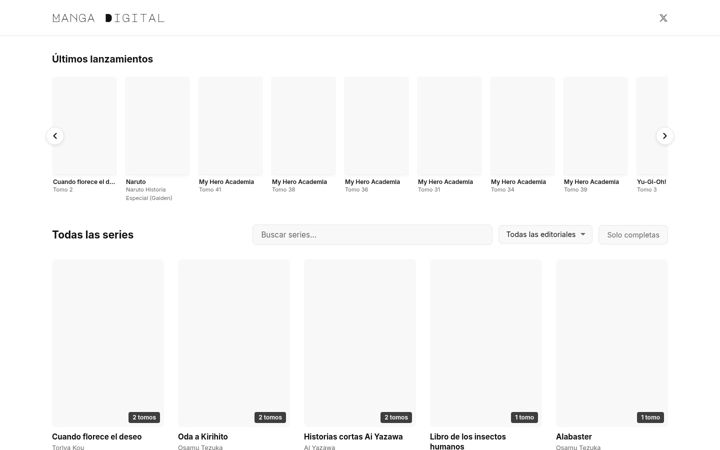
Task: Open Historias cortas Ai Yazawa series cover
Action: coord(360,343)
